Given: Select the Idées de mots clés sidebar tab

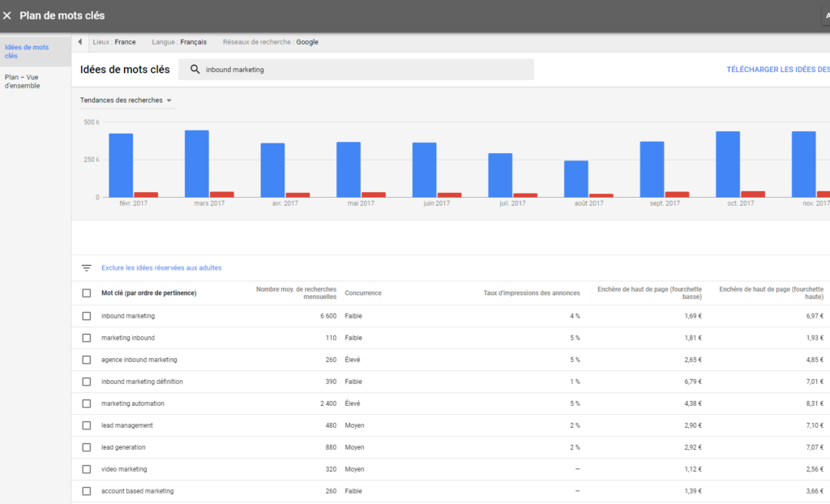Looking at the screenshot, I should (27, 51).
